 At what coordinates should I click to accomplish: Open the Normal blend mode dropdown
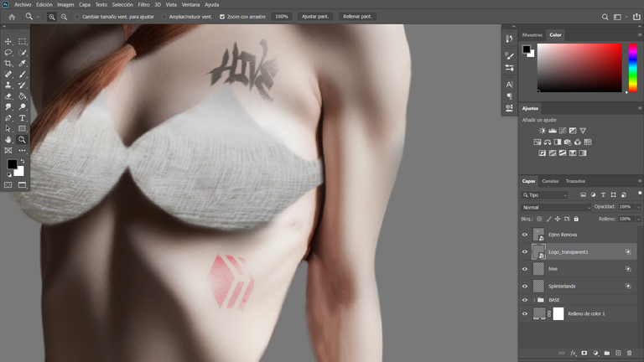pos(556,207)
